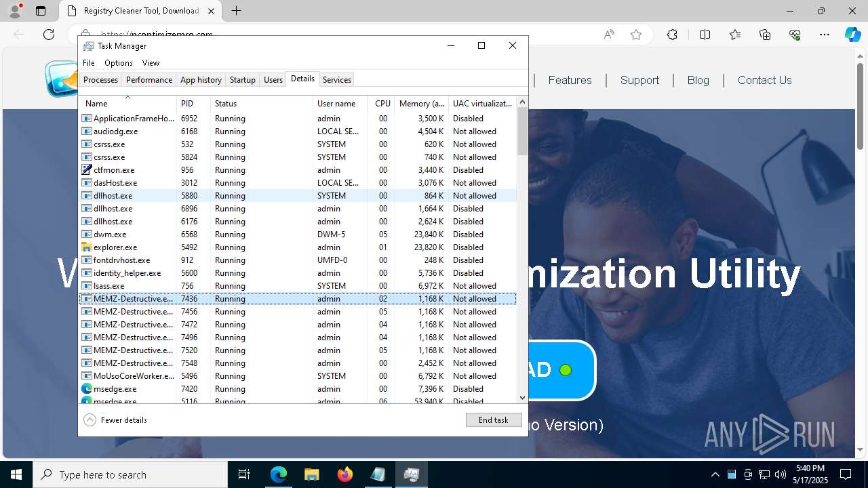
Task: Open Edge Favorites list icon
Action: click(735, 35)
